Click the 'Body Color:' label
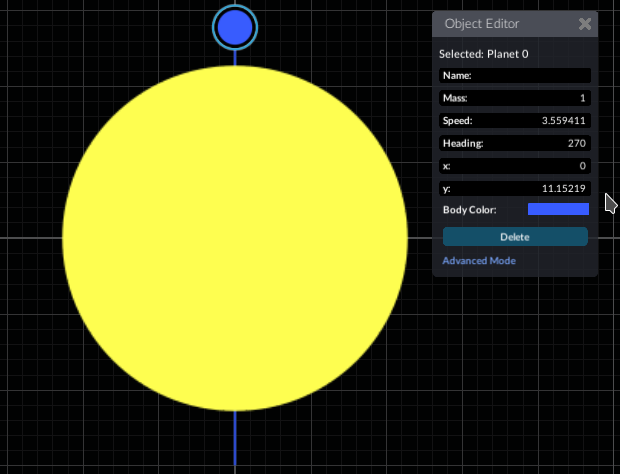This screenshot has height=474, width=620. coord(470,210)
